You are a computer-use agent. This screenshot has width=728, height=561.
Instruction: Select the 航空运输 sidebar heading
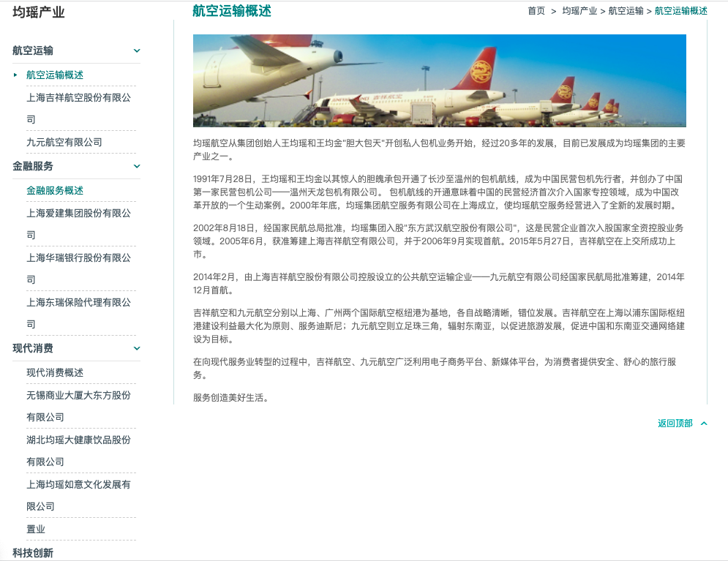(x=33, y=50)
